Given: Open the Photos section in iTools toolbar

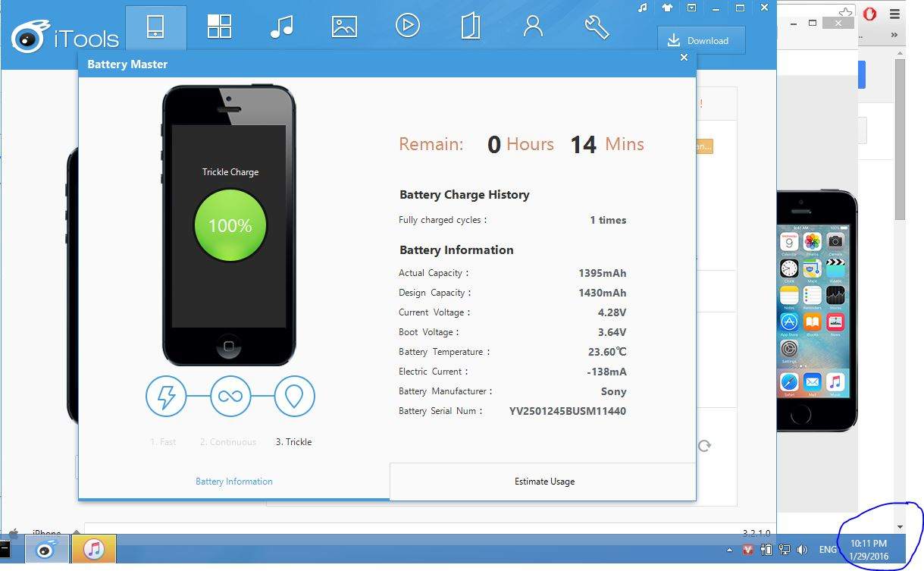Looking at the screenshot, I should tap(344, 27).
